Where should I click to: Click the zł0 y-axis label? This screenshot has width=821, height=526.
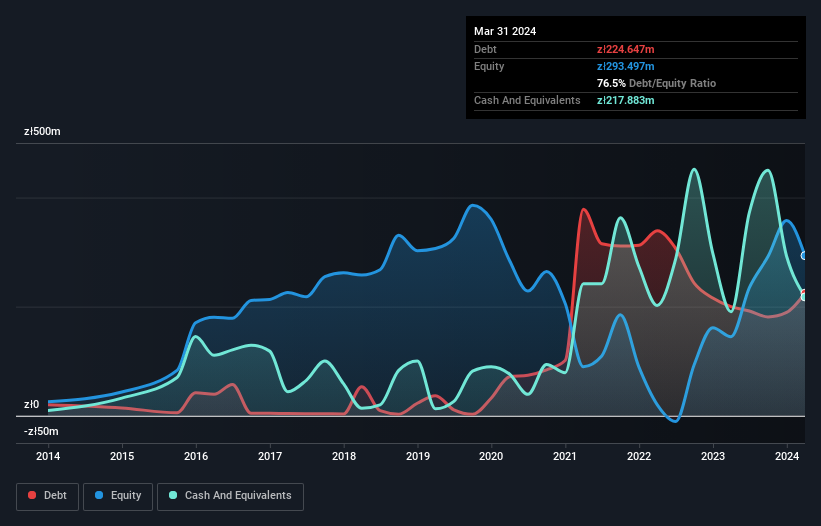31,405
